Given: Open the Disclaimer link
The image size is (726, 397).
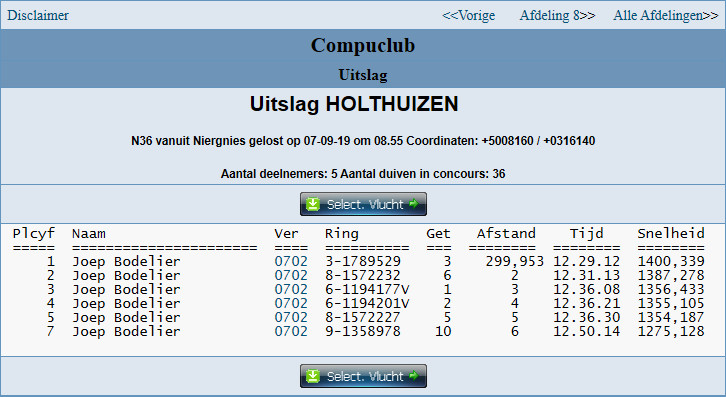Looking at the screenshot, I should 38,15.
